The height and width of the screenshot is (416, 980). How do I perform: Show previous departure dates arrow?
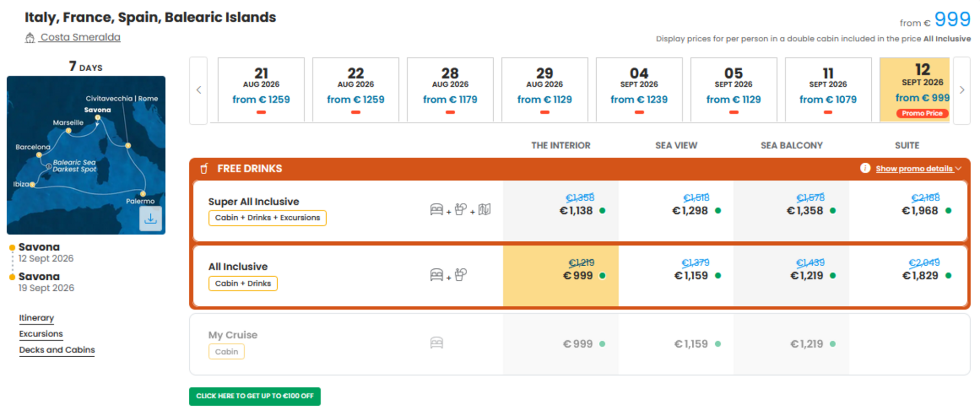[199, 90]
